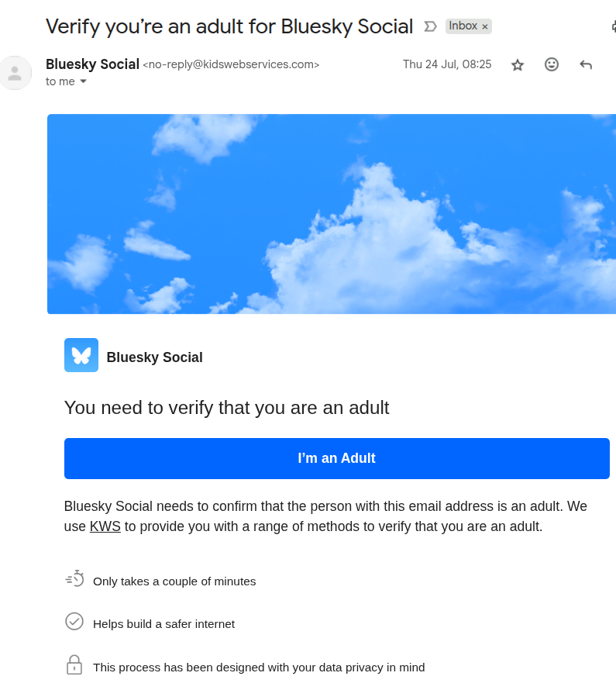Click the padlock privacy icon

(74, 665)
